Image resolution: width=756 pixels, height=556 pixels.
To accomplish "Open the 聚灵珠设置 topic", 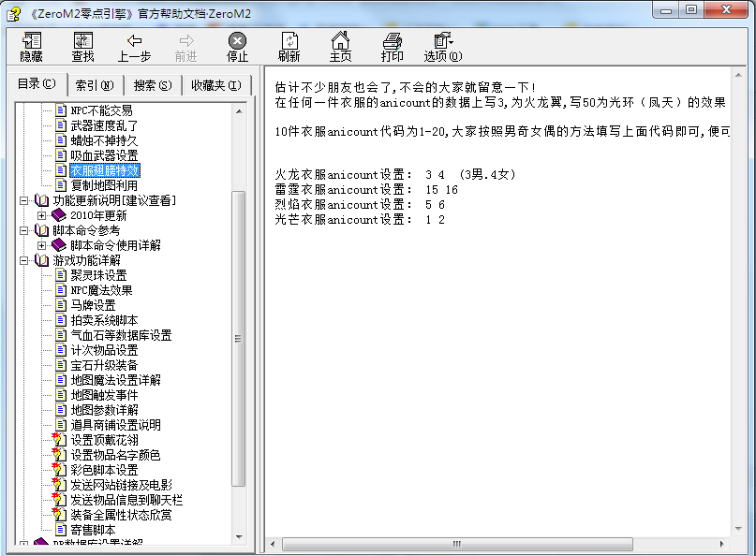I will (98, 275).
